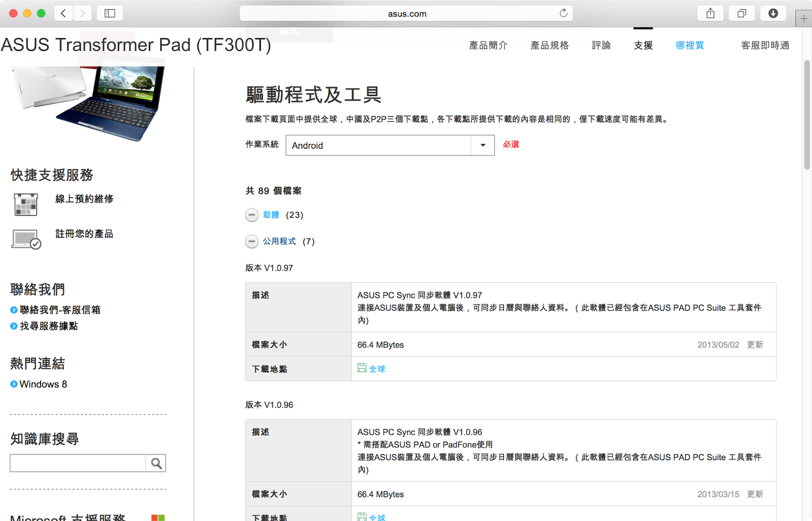The image size is (812, 521).
Task: Click the bullet icon beside Windows 8
Action: click(14, 384)
